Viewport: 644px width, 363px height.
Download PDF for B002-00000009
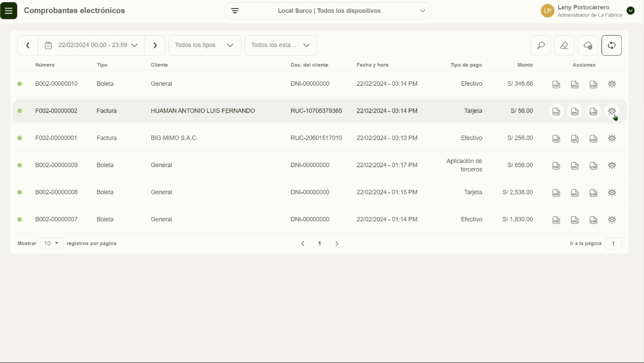coord(556,166)
